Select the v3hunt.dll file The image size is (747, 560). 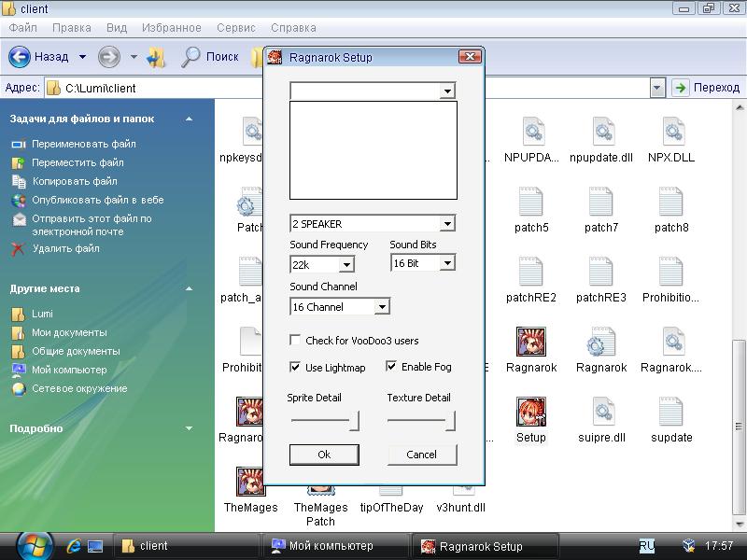[x=460, y=508]
